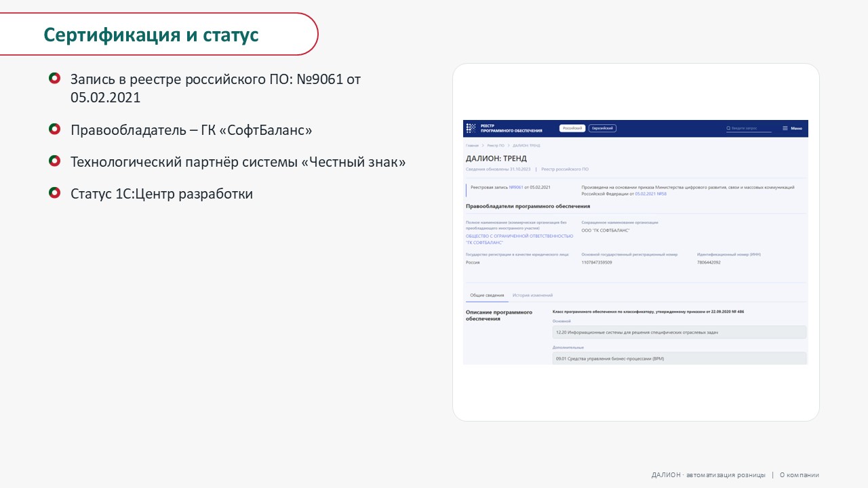Screen dimensions: 868x488
Task: Click the 12.20 Информационные системы class field
Action: click(x=679, y=332)
